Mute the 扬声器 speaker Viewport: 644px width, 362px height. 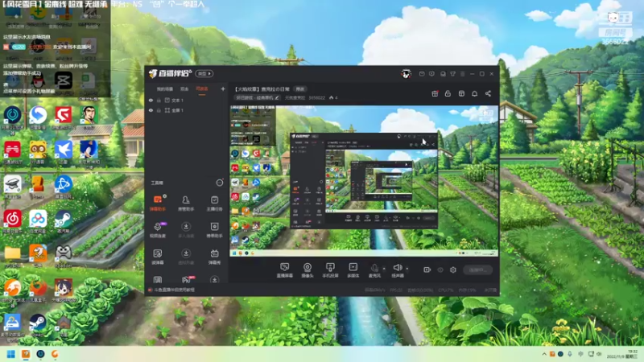(398, 270)
